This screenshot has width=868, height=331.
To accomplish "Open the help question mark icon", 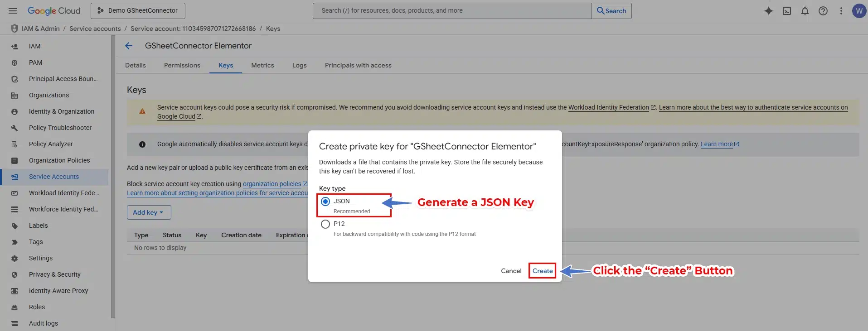I will pos(823,11).
